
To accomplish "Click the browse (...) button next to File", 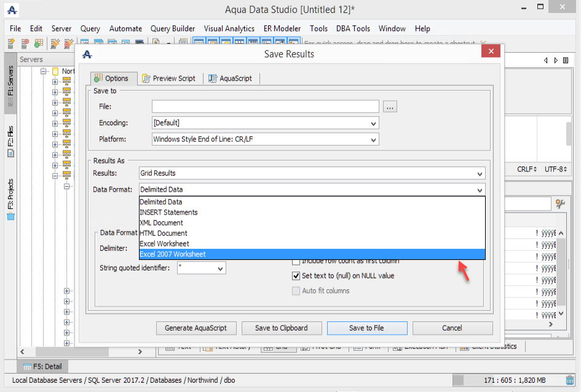I will [x=390, y=107].
